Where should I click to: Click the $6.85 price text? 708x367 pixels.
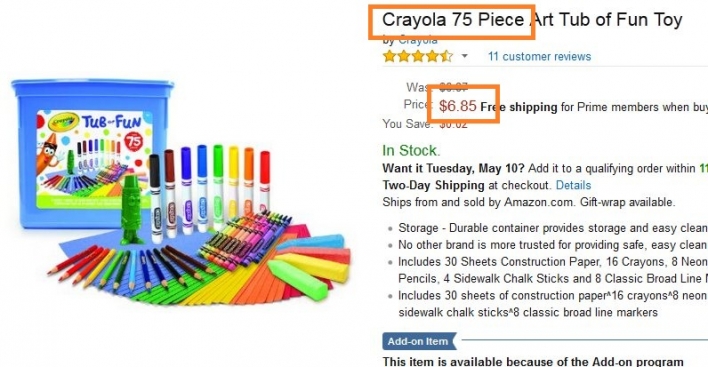457,106
